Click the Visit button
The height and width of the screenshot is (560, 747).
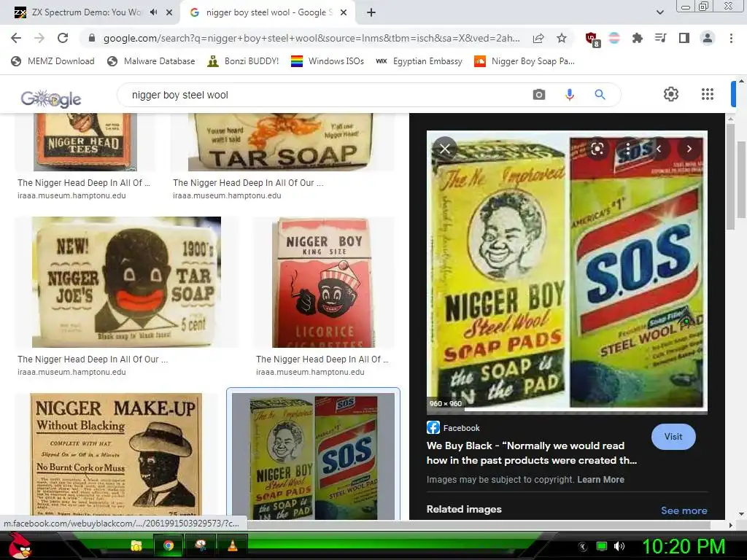[673, 437]
